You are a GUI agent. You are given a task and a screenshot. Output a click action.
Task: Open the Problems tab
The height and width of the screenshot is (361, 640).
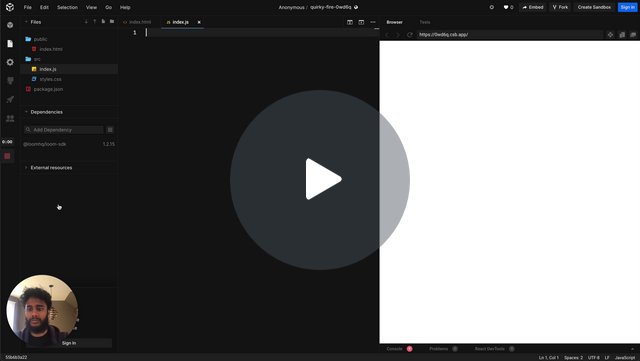(439, 349)
